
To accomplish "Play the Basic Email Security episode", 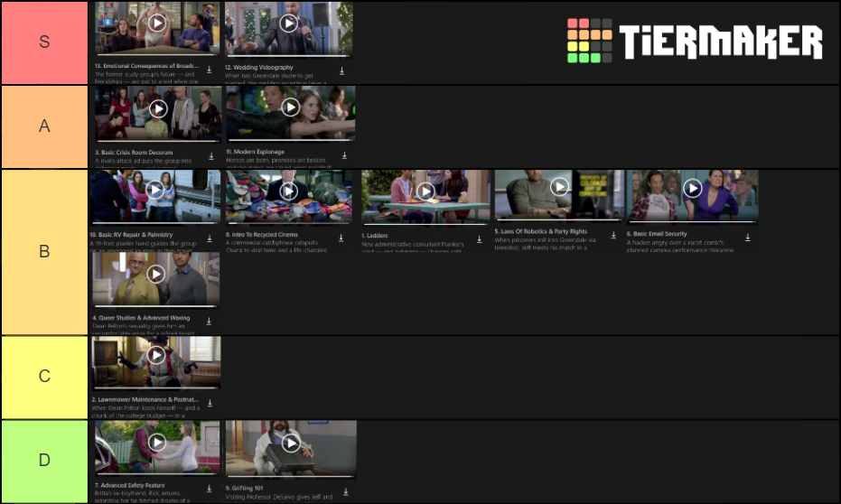I will (693, 188).
